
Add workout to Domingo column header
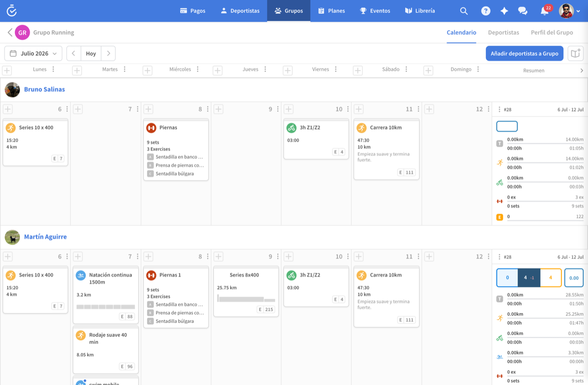(x=428, y=70)
